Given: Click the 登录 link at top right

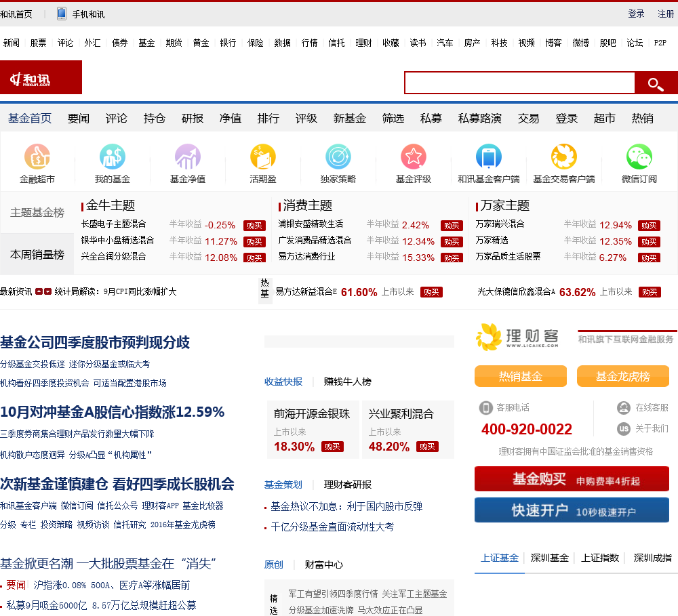Looking at the screenshot, I should click(x=636, y=14).
